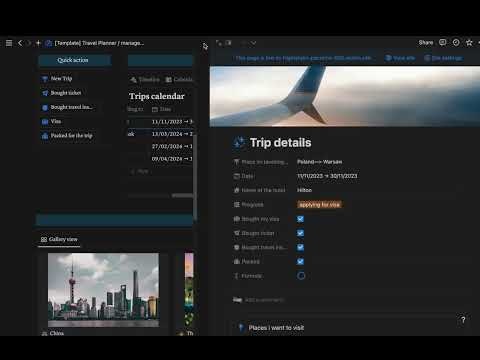This screenshot has height=360, width=480.
Task: Open the China gallery card thumbnail
Action: (x=103, y=290)
